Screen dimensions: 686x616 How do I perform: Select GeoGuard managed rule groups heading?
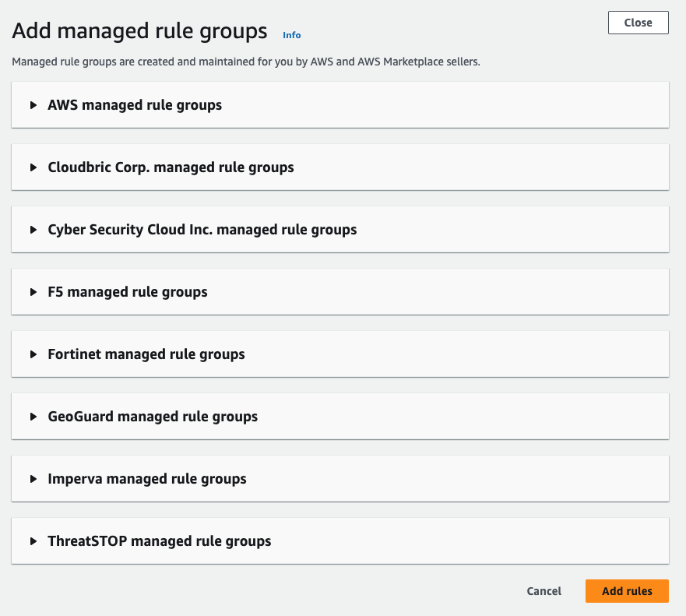tap(153, 417)
